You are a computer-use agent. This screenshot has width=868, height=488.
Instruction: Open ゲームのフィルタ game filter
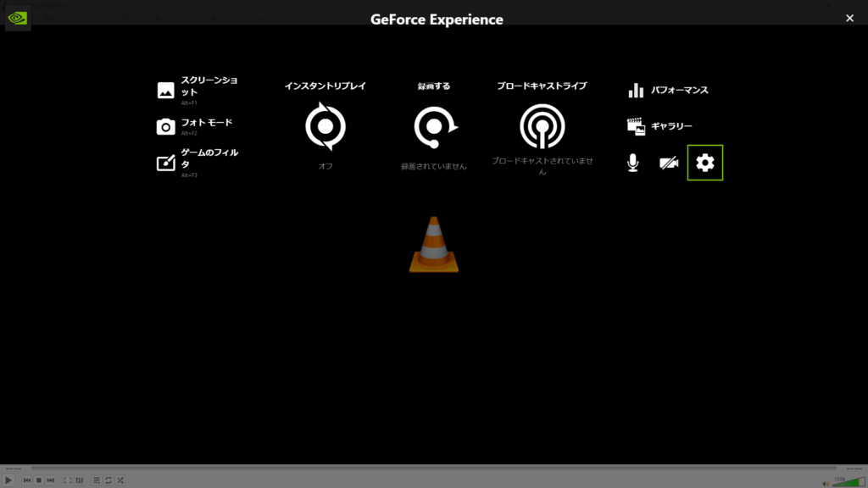click(x=198, y=163)
